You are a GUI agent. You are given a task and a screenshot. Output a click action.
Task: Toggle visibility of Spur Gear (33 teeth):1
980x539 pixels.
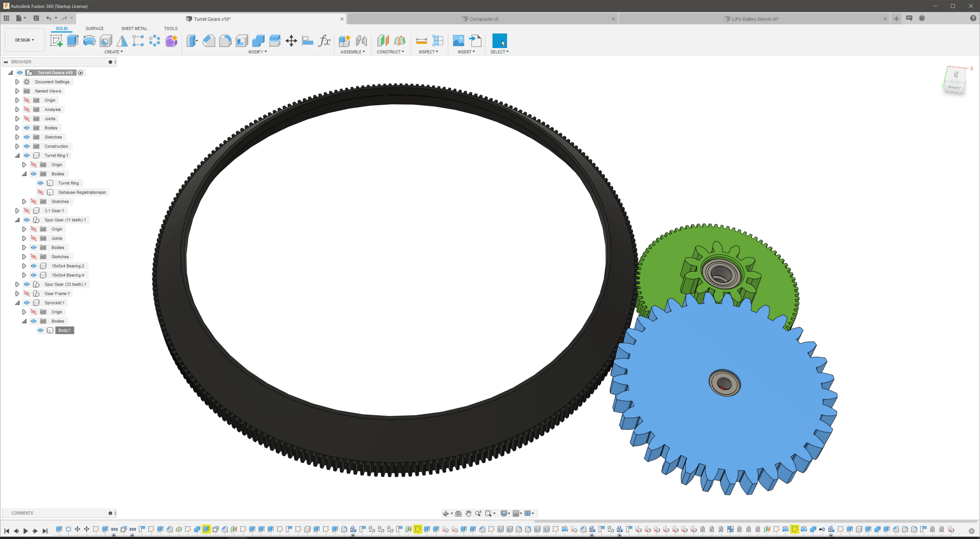click(x=27, y=284)
